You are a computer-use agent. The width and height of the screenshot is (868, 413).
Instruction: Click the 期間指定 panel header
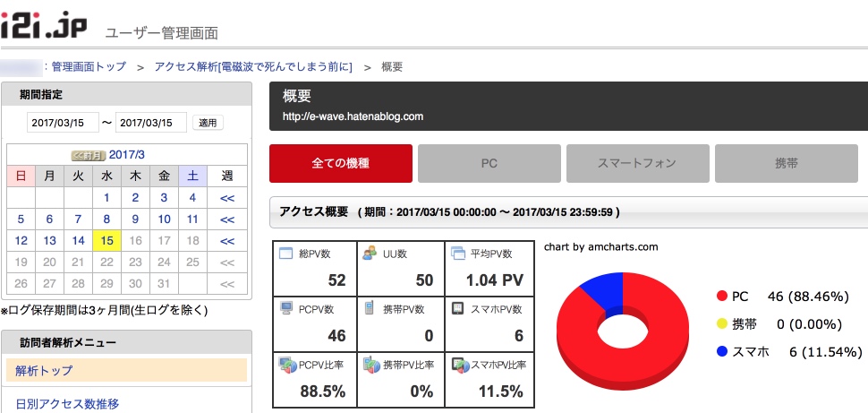(127, 94)
